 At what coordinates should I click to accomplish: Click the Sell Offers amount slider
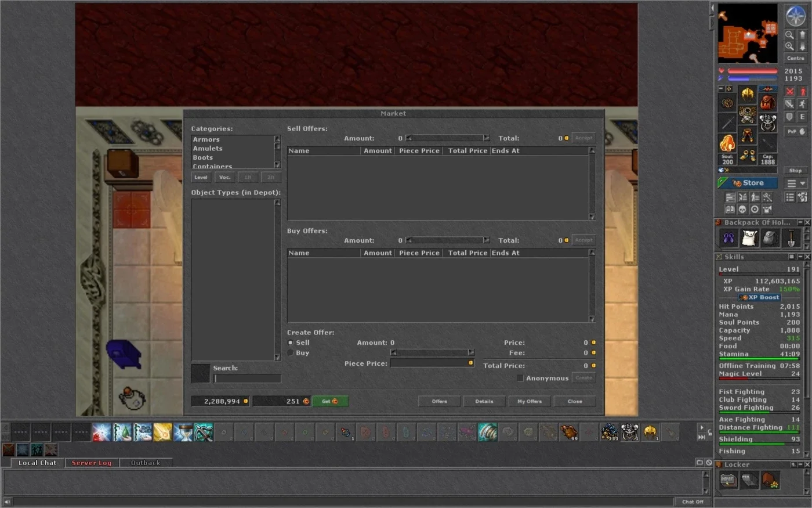coord(447,138)
